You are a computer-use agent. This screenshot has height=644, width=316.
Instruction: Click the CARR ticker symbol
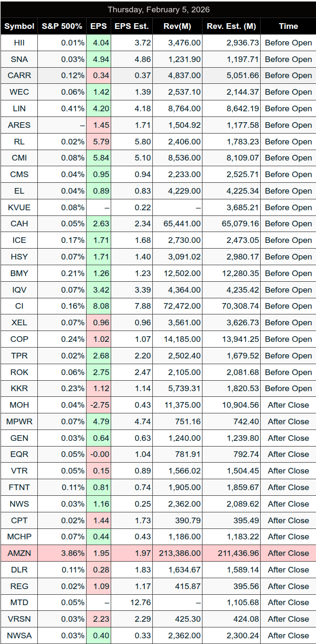19,75
